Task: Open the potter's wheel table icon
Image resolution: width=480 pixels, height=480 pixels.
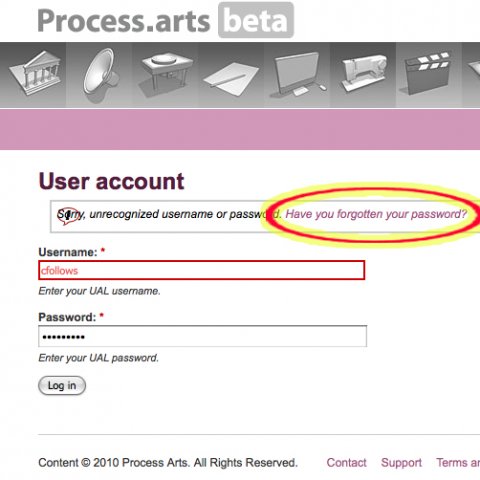Action: [x=167, y=74]
